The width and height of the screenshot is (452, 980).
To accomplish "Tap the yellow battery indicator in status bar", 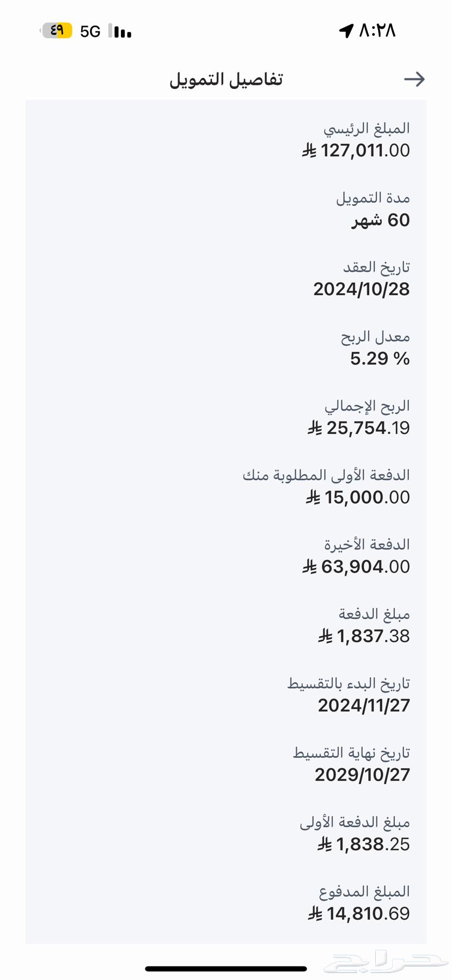I will 57,30.
